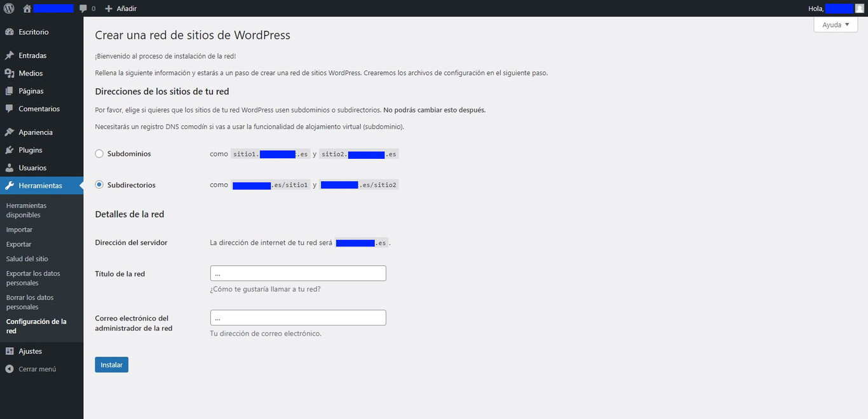
Task: Click the Apariencia paintbrush icon
Action: [10, 132]
